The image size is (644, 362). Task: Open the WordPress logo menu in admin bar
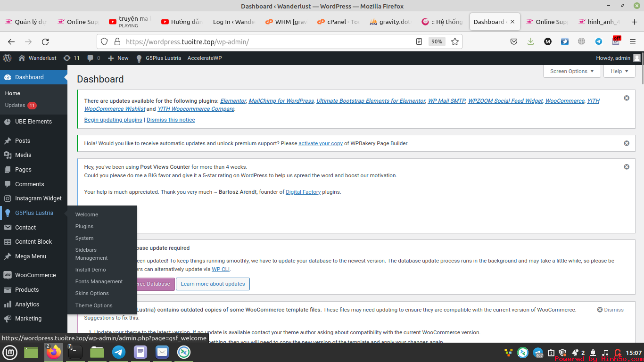tap(7, 58)
